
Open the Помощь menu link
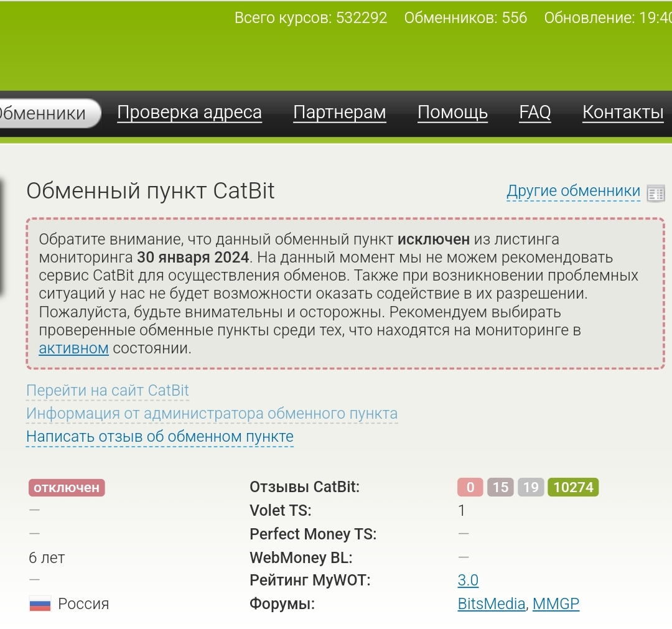(452, 113)
